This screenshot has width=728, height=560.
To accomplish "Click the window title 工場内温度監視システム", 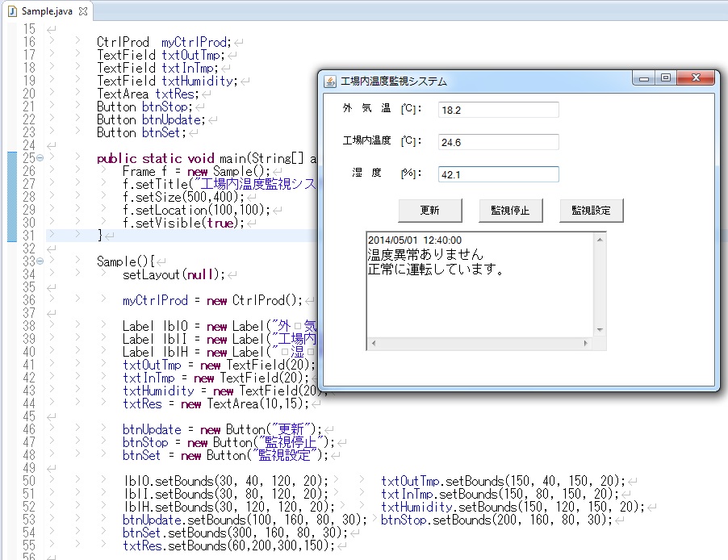I will tap(394, 81).
